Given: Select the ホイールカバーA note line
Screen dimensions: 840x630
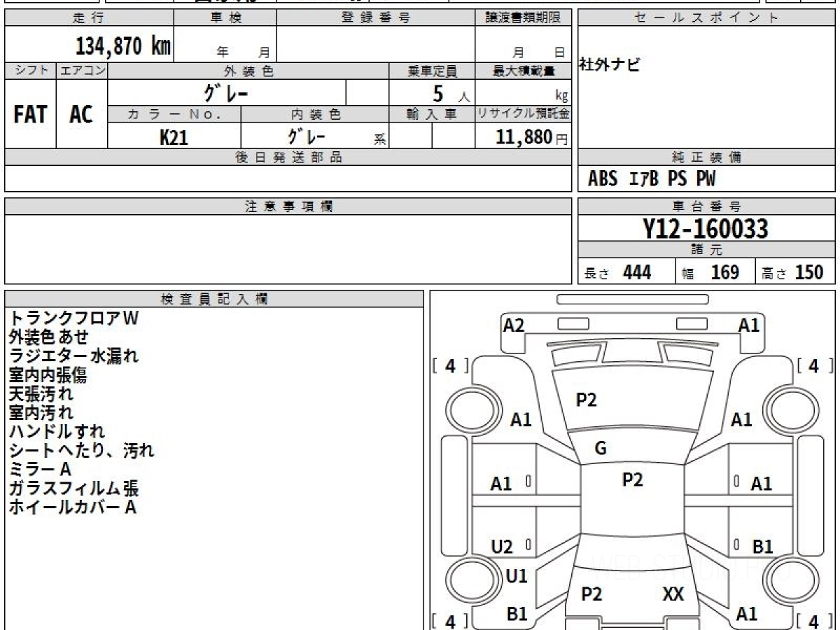Looking at the screenshot, I should pyautogui.click(x=73, y=507).
